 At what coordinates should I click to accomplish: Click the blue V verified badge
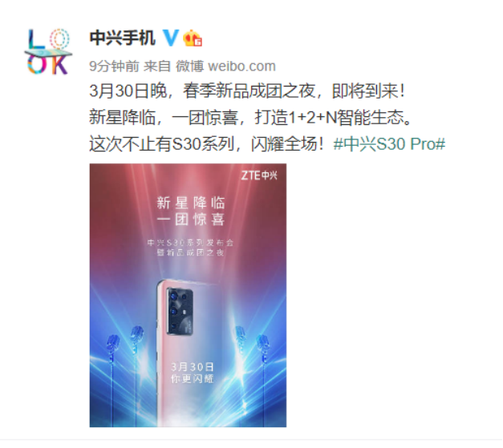171,38
